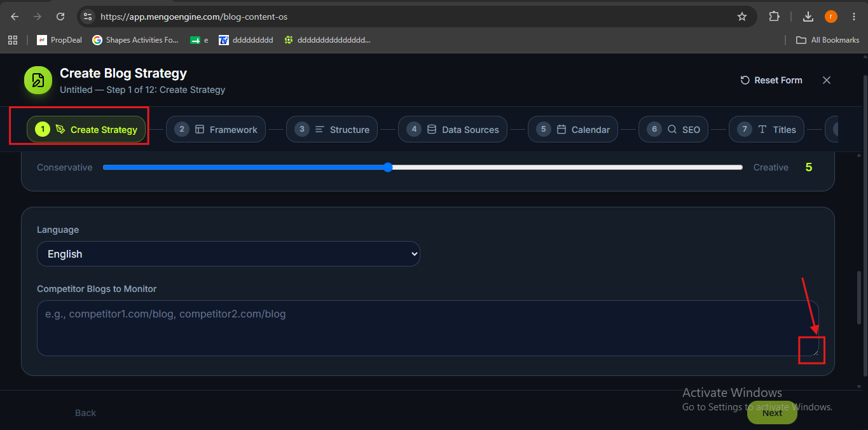Viewport: 868px width, 430px height.
Task: Open the orange profile avatar
Action: point(830,17)
